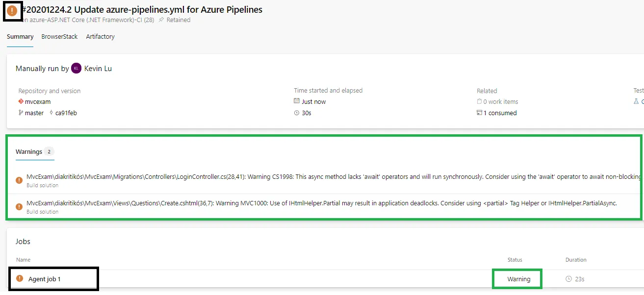Click the red repository icon beside mvcexam
This screenshot has height=295, width=644.
pos(21,101)
